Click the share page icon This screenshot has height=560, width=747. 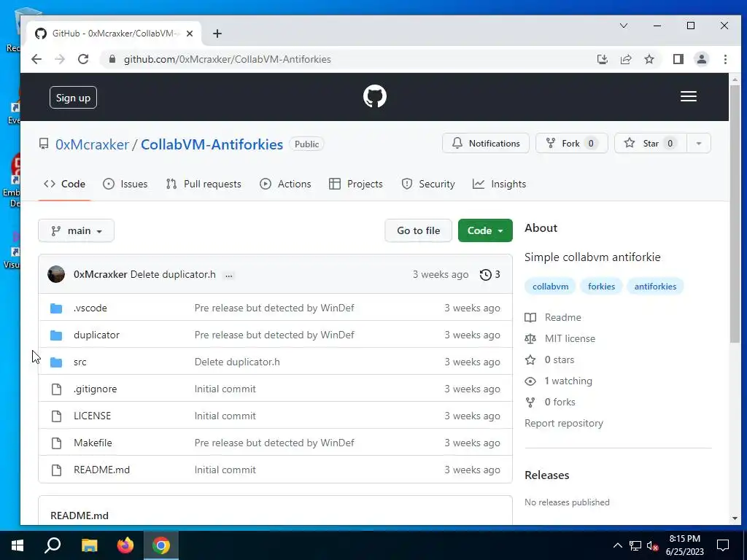pos(625,59)
